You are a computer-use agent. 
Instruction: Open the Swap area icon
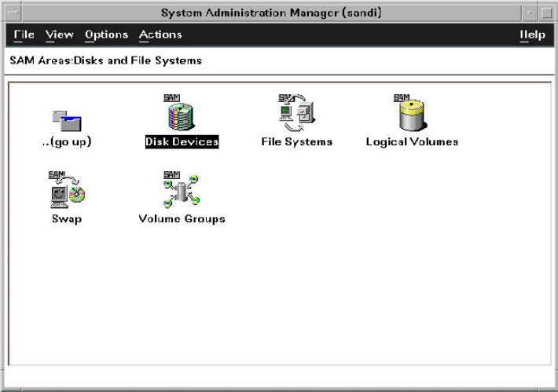click(x=67, y=189)
